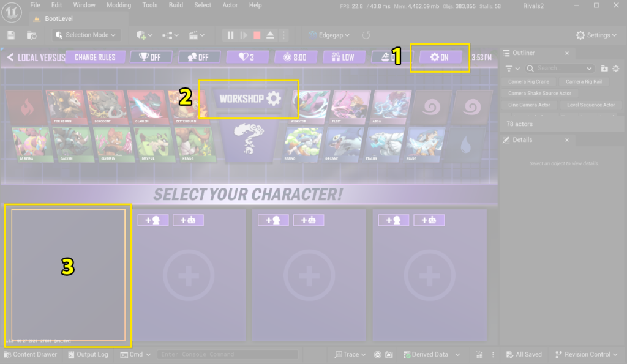Open the play options three-dot menu

tap(283, 35)
